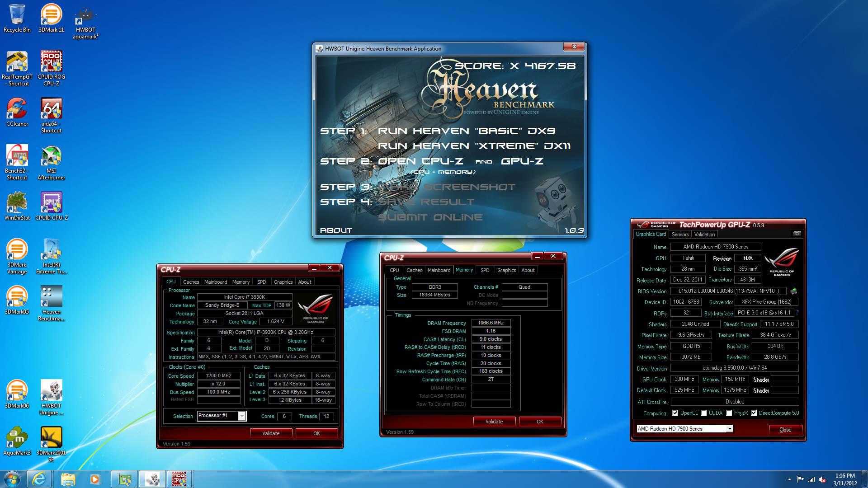Click the Intel Core i7 3930K name value

[245, 297]
